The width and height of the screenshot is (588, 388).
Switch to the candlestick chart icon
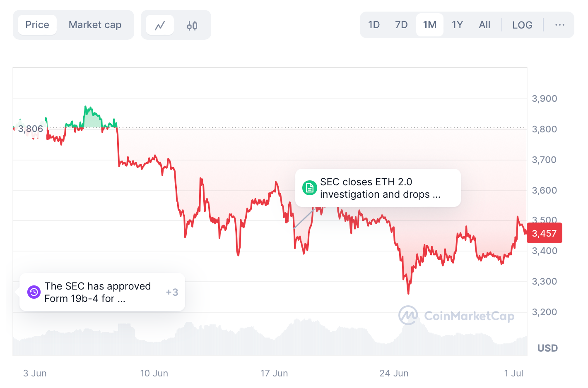pos(192,24)
